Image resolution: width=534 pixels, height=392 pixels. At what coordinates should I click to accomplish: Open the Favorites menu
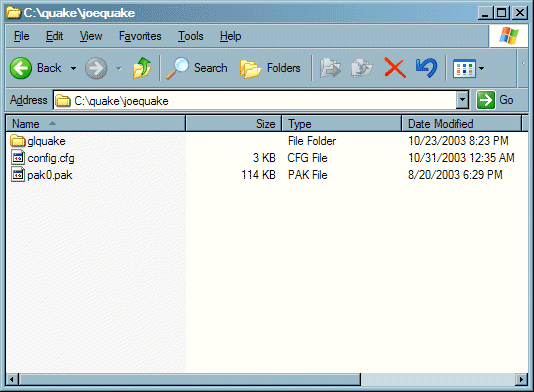click(140, 36)
